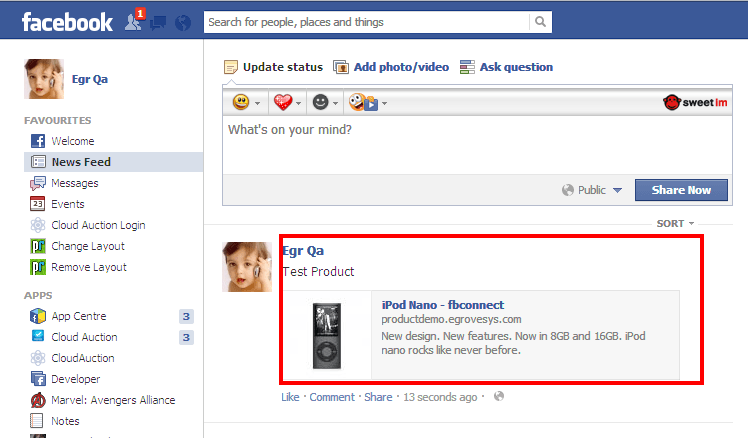
Task: Click the search magnifier button
Action: pyautogui.click(x=540, y=22)
